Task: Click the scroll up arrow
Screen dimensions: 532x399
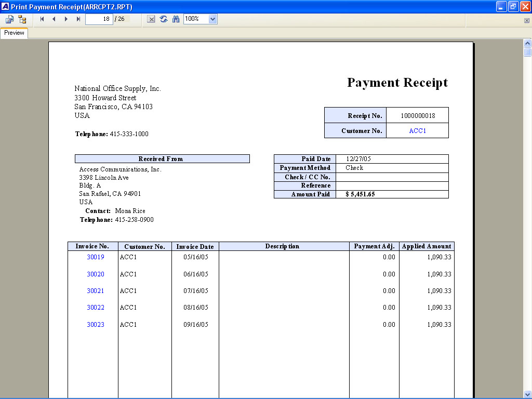Action: tap(527, 43)
